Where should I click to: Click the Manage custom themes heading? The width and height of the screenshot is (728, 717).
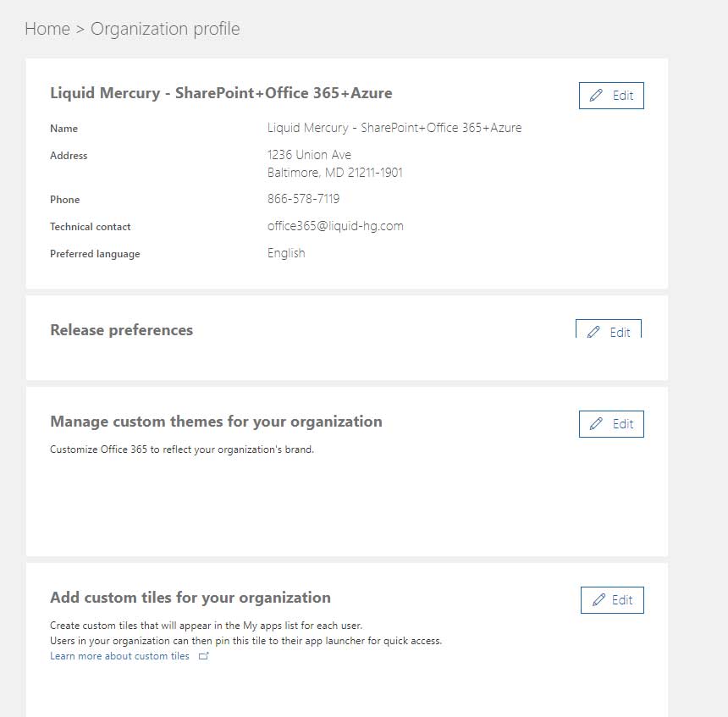(x=216, y=422)
